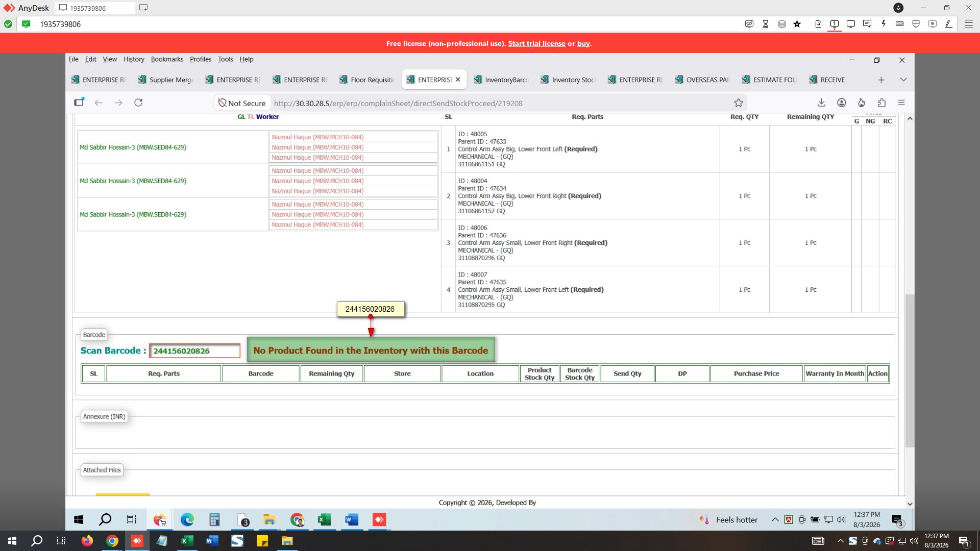This screenshot has width=980, height=551.
Task: Click the remote desktop volume speaker icon
Action: click(x=841, y=520)
